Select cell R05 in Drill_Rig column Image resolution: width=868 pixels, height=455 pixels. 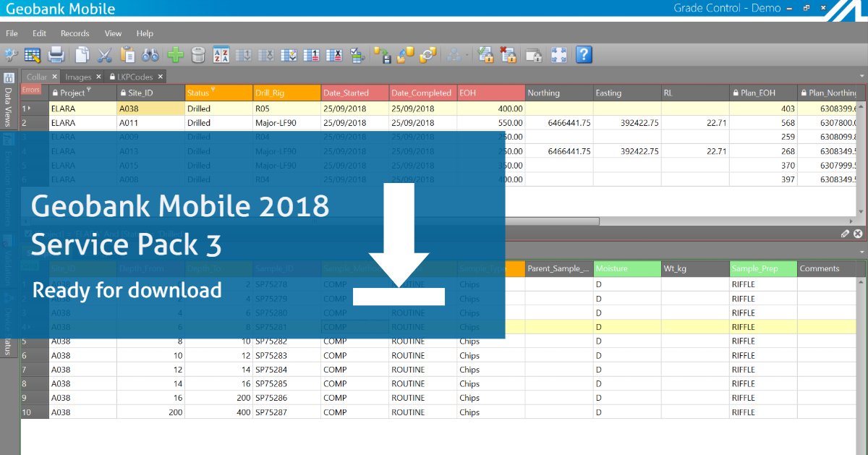click(x=286, y=109)
